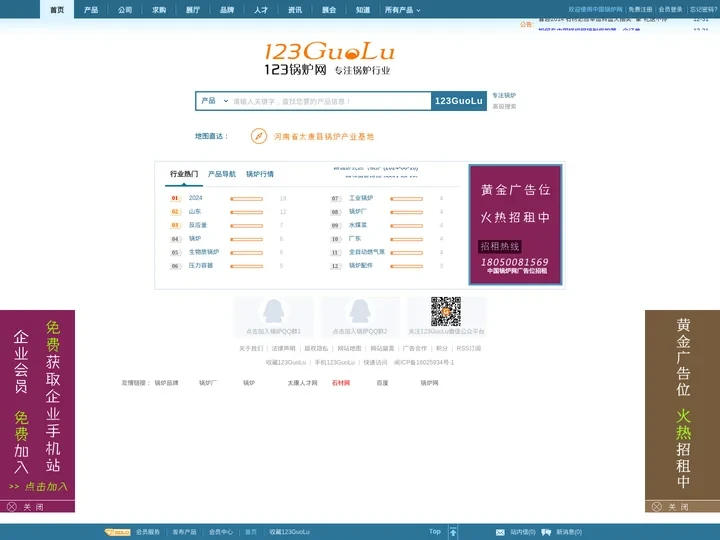The height and width of the screenshot is (540, 720).
Task: Click 会员中心 in the bottom bar
Action: (x=221, y=532)
